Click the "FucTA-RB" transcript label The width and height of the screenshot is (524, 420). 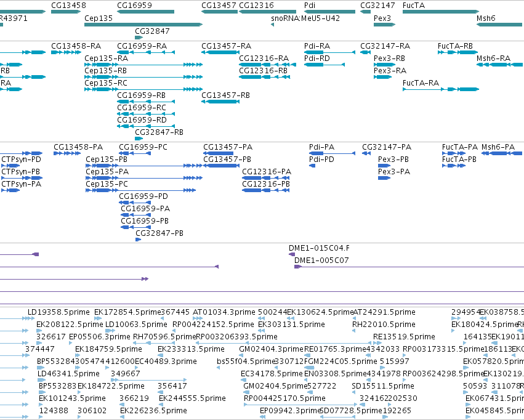455,46
